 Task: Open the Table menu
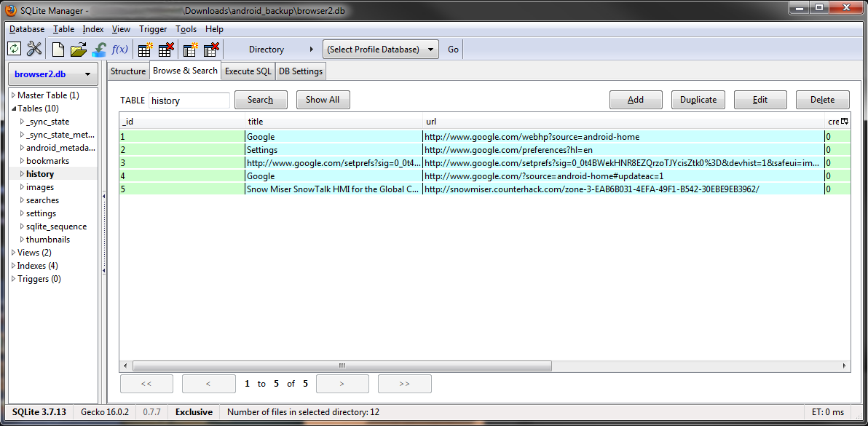click(63, 29)
